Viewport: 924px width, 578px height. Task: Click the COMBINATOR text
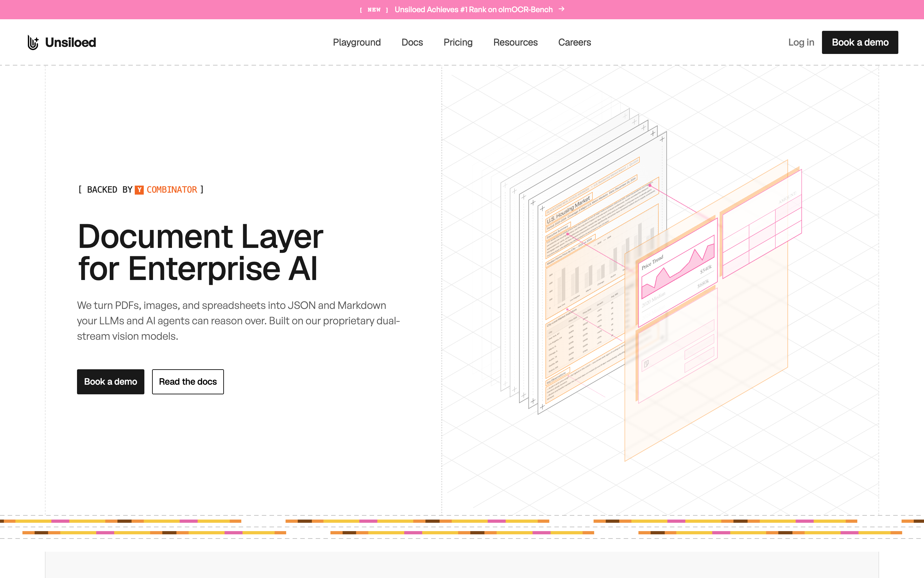coord(172,190)
